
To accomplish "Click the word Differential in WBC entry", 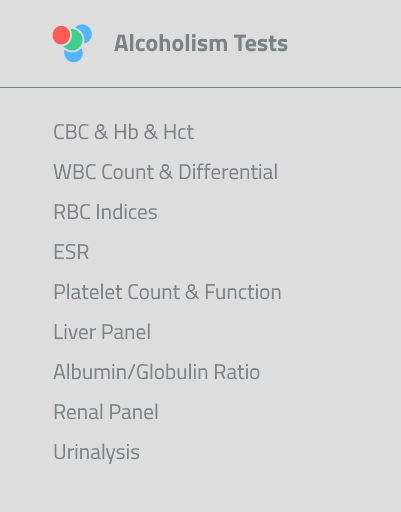I will (228, 172).
